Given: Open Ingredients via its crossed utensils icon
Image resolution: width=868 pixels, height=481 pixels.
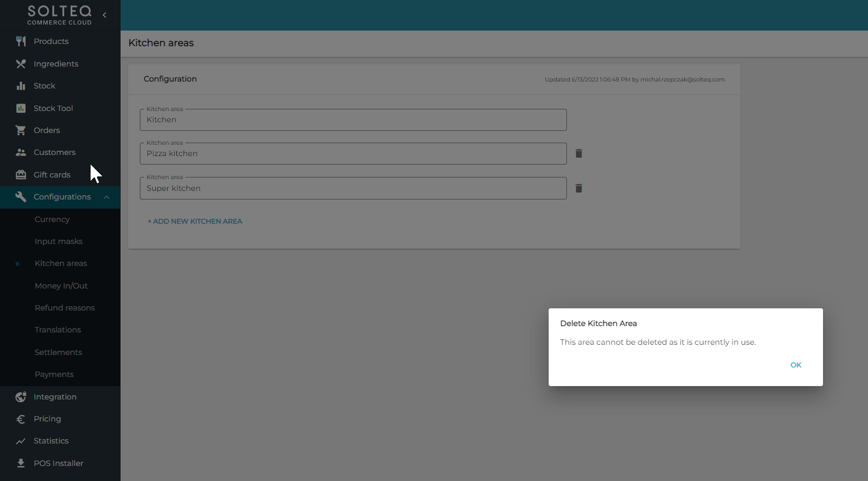Looking at the screenshot, I should coord(21,64).
